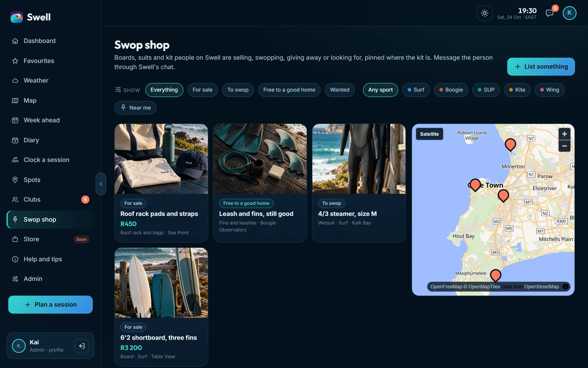
Task: Open the 4/3 steamer wetsuit photo
Action: (359, 159)
